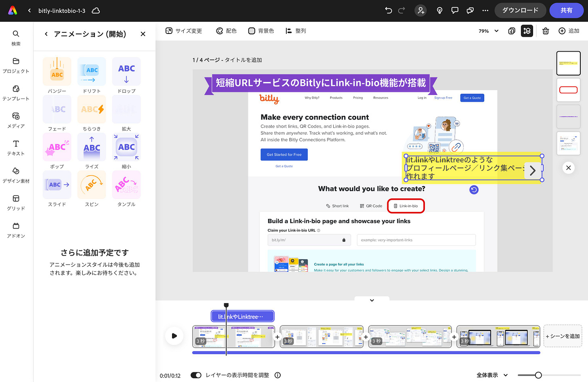Open the 検索 search panel

[x=16, y=38]
